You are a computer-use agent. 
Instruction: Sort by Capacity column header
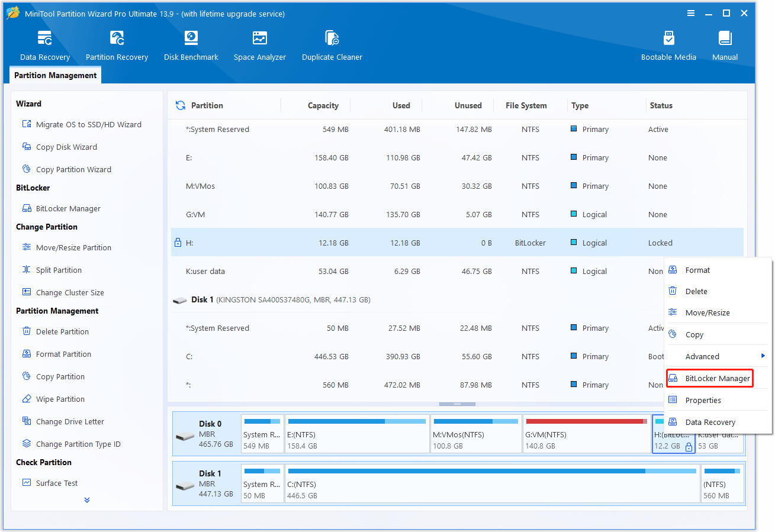point(323,105)
